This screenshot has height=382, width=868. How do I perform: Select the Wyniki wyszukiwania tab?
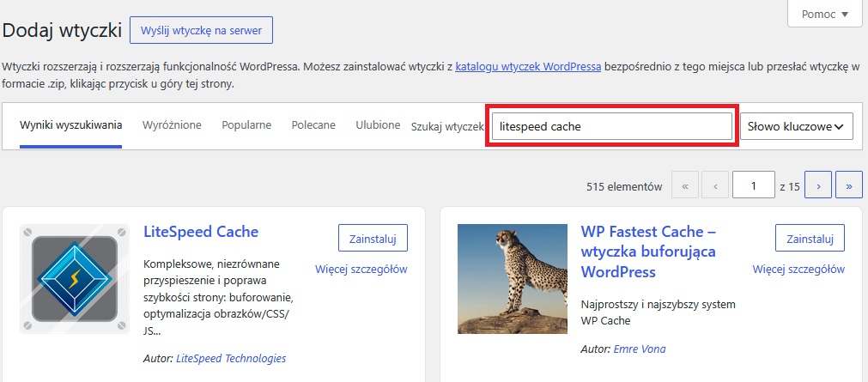coord(71,125)
